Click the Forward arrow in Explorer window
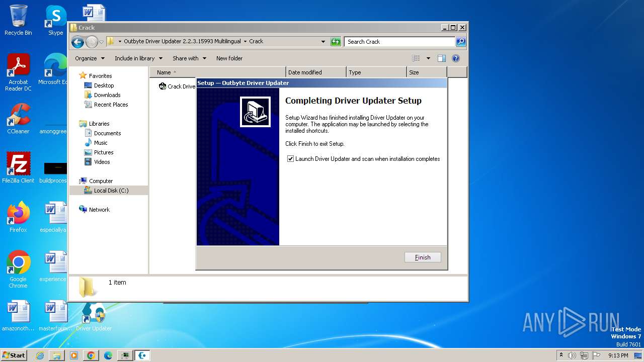 [92, 42]
